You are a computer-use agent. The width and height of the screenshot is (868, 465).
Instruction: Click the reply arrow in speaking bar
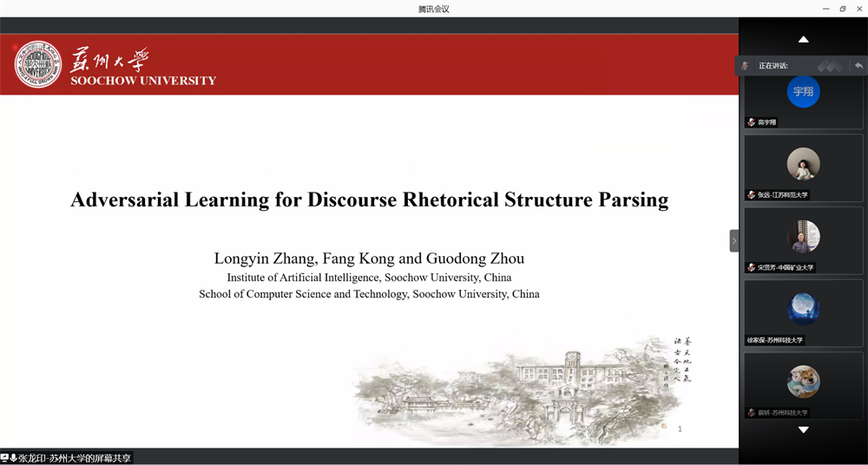tap(858, 65)
